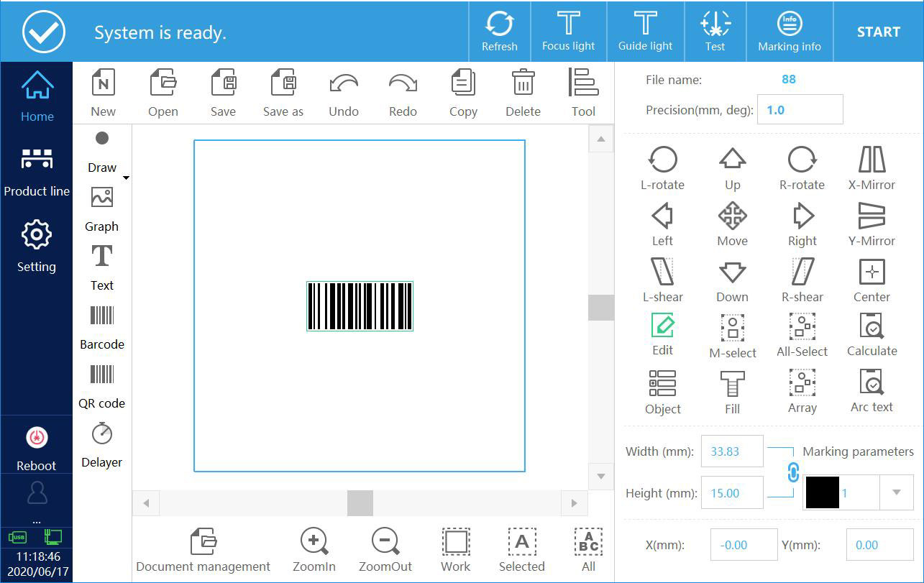924x583 pixels.
Task: Create a New document
Action: pos(103,92)
